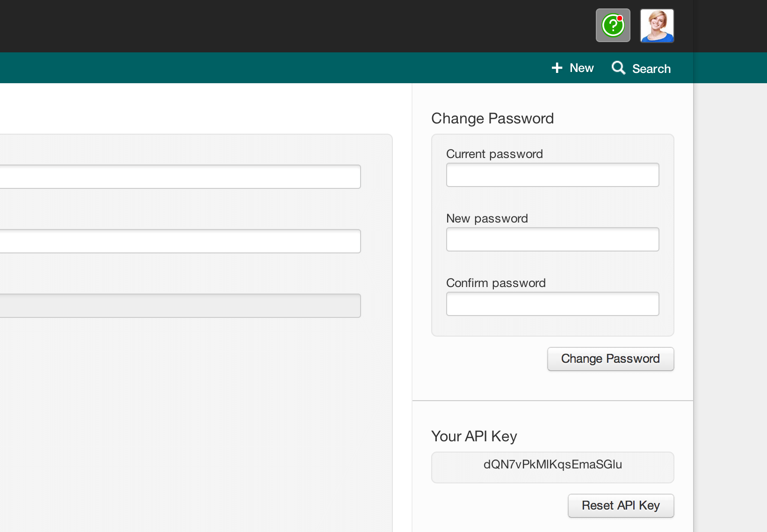Focus the Confirm password input field

tap(552, 304)
